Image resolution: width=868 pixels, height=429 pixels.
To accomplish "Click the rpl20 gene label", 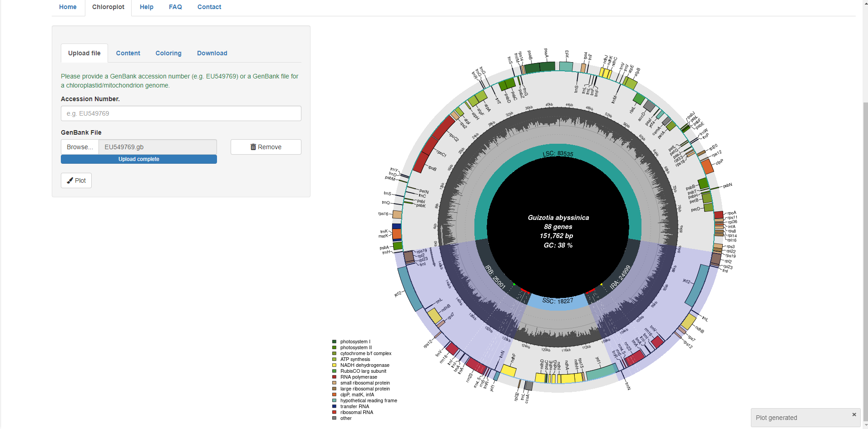I will pos(713,147).
